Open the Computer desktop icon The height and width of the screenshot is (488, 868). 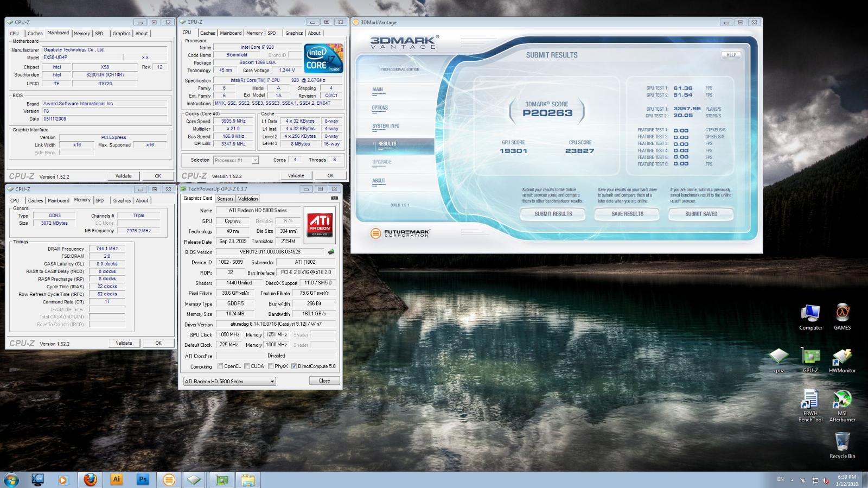[810, 317]
